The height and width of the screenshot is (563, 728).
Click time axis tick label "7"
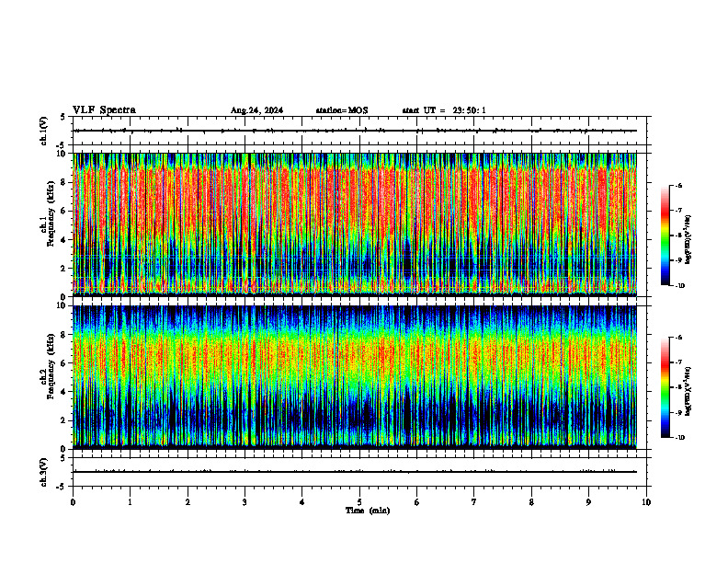[x=474, y=502]
